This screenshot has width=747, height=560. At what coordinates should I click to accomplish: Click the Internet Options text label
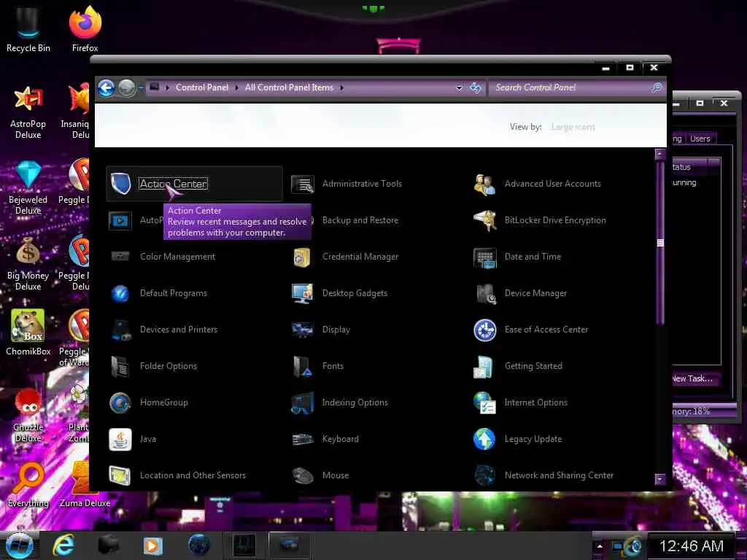coord(536,402)
